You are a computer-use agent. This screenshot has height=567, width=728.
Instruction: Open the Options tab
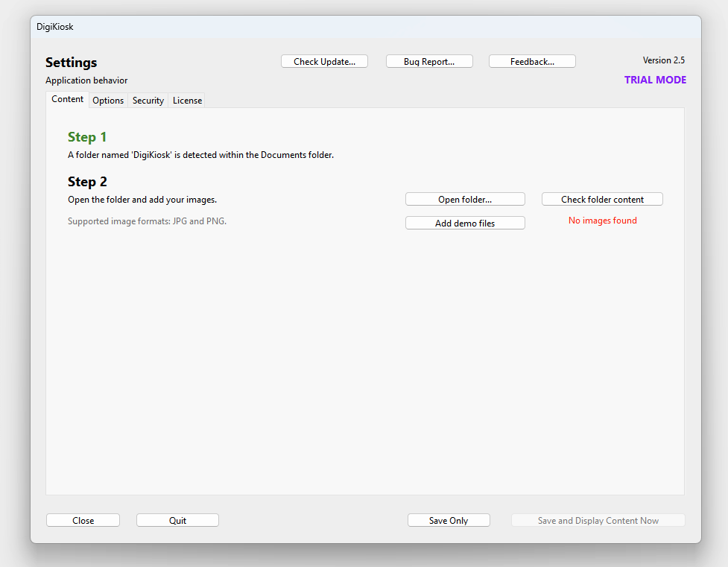(x=108, y=101)
